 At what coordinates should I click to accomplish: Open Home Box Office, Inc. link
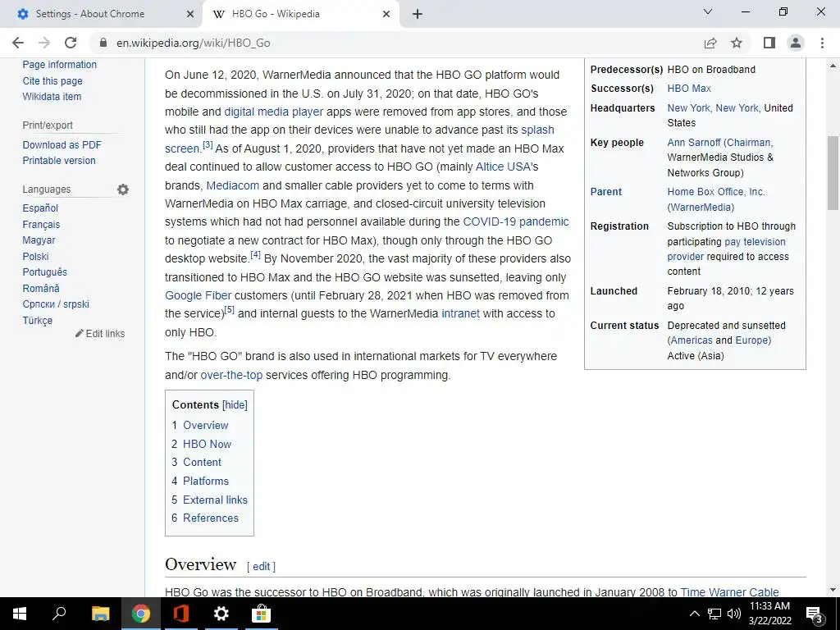(715, 192)
